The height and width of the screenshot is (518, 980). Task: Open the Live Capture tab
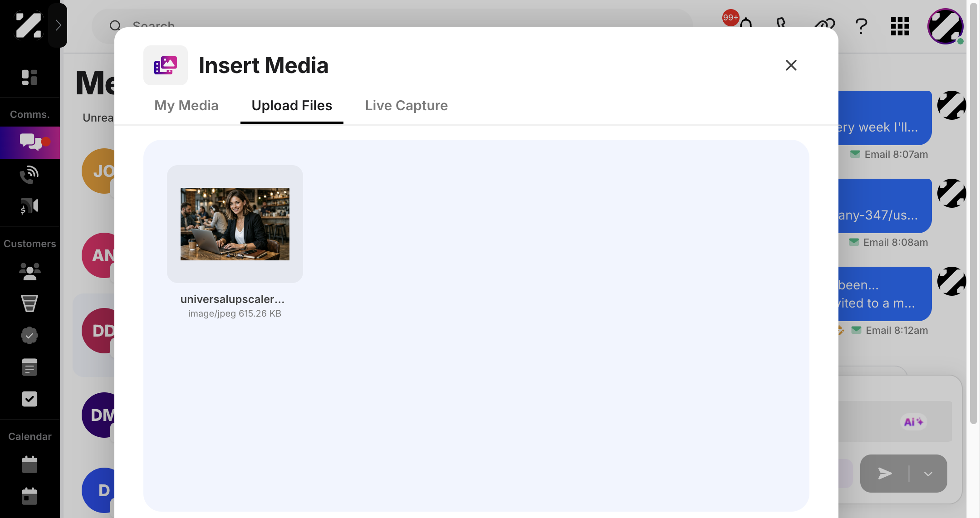(406, 105)
